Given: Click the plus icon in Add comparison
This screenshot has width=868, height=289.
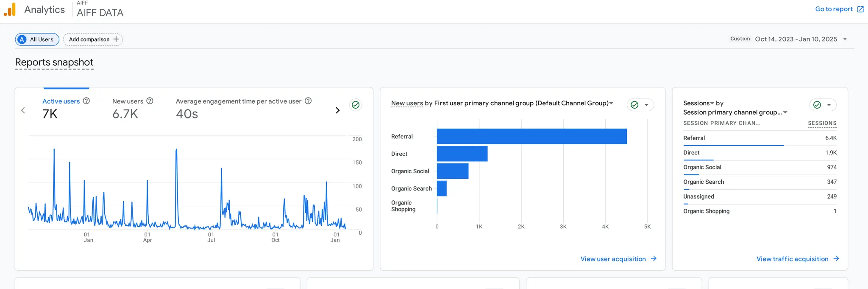Looking at the screenshot, I should pyautogui.click(x=116, y=39).
